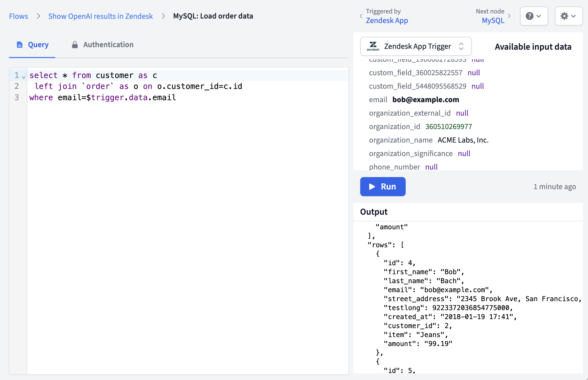This screenshot has height=380, width=588.
Task: Click the 'left join `order`' code line
Action: (138, 86)
